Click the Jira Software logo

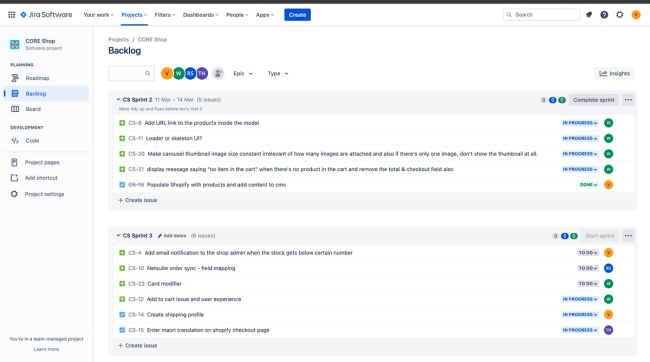[x=46, y=15]
